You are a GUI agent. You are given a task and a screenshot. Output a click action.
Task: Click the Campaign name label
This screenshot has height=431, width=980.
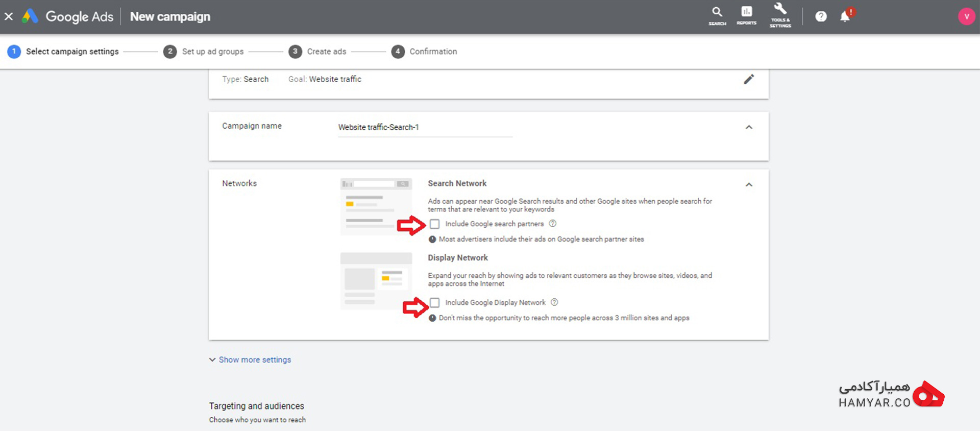point(252,126)
